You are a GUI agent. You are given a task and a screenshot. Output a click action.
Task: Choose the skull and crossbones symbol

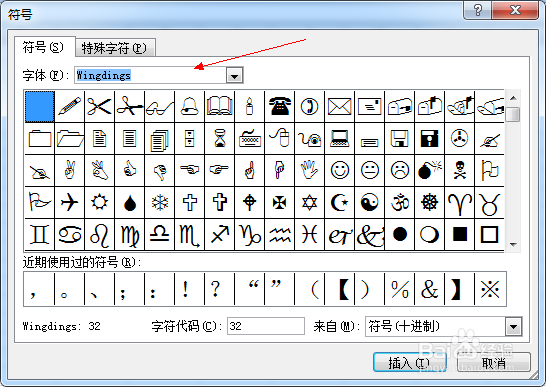coord(459,170)
